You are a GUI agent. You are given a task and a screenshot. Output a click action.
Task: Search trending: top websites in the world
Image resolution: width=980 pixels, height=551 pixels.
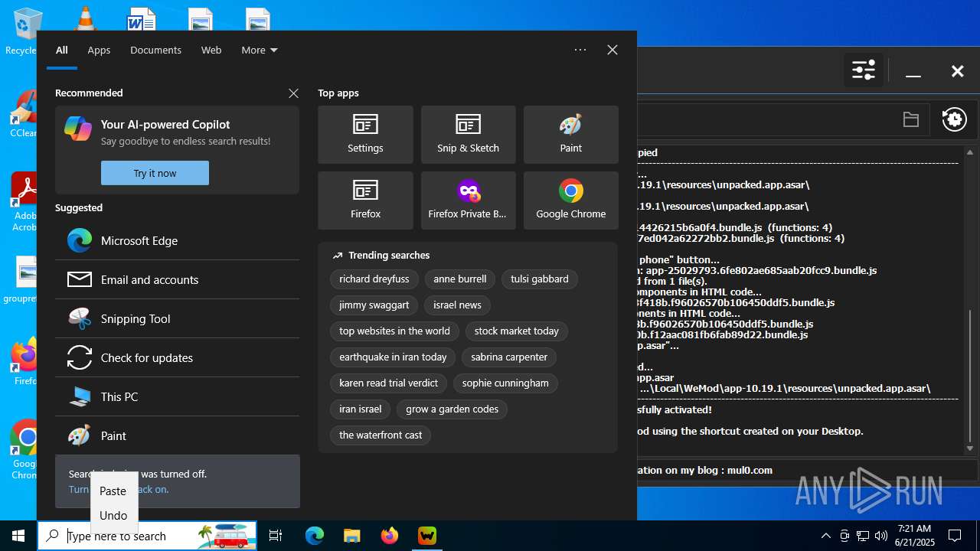[394, 331]
